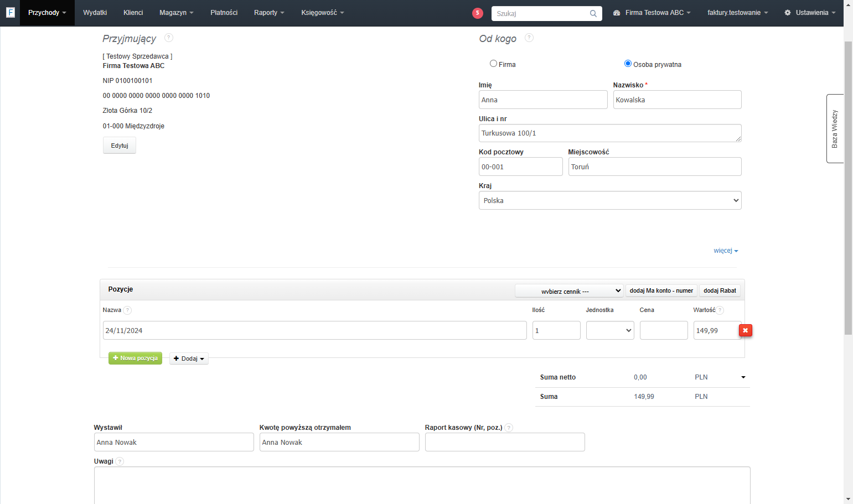Click the Cena input field
This screenshot has width=853, height=504.
click(x=664, y=330)
